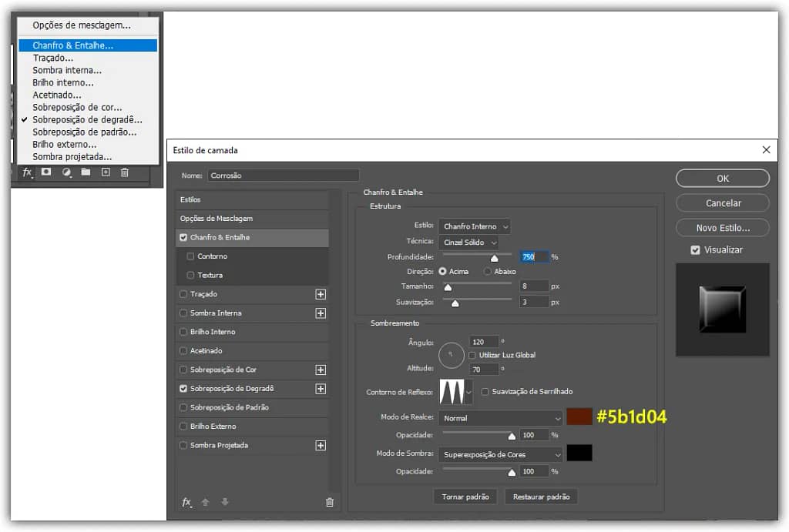789x532 pixels.
Task: Click the plus icon next to Sobreposição de Cor
Action: point(321,370)
